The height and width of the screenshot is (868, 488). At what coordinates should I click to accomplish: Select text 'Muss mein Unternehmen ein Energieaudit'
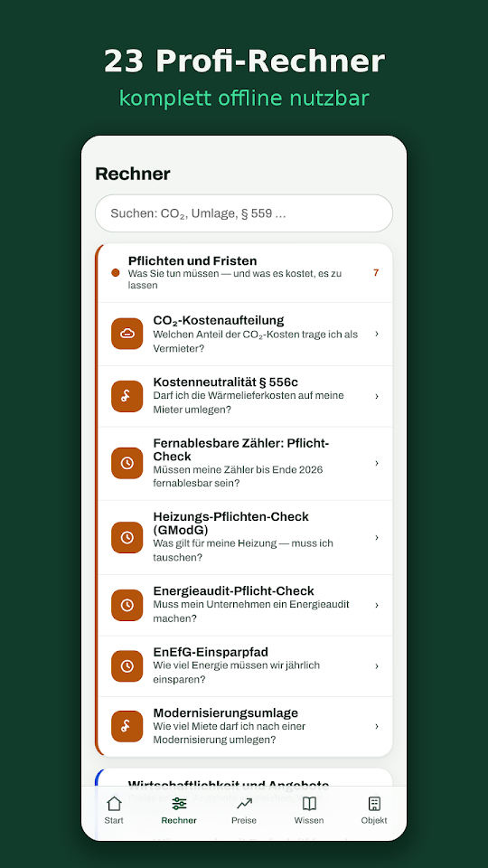(251, 605)
